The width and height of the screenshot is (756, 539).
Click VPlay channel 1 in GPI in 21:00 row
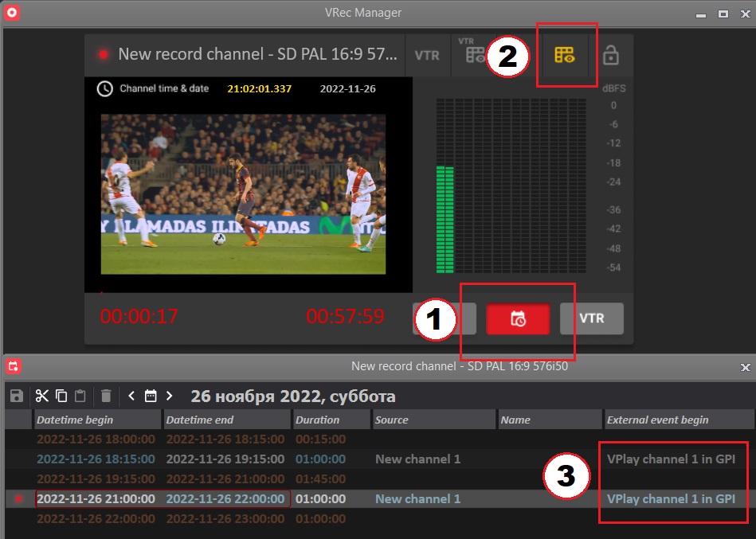(671, 499)
